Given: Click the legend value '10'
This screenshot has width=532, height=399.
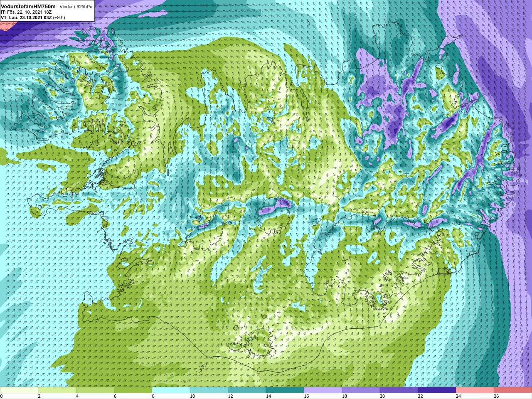Looking at the screenshot, I should (x=192, y=396).
